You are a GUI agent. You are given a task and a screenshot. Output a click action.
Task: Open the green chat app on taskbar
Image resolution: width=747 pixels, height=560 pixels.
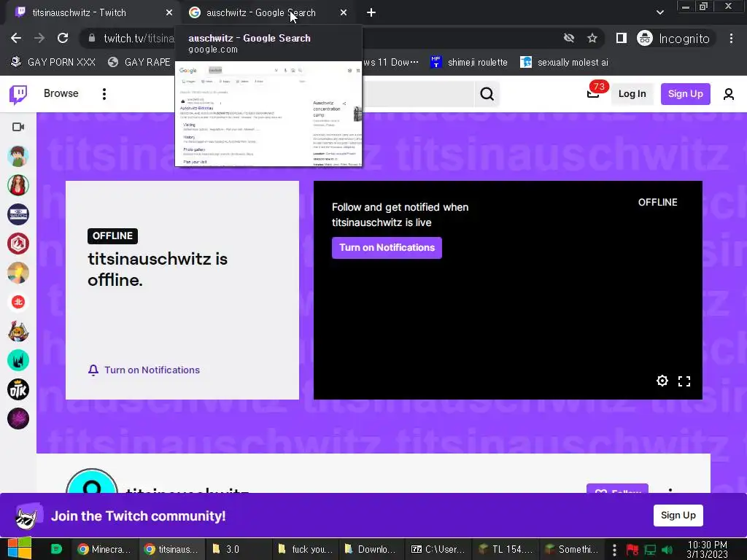tap(55, 549)
